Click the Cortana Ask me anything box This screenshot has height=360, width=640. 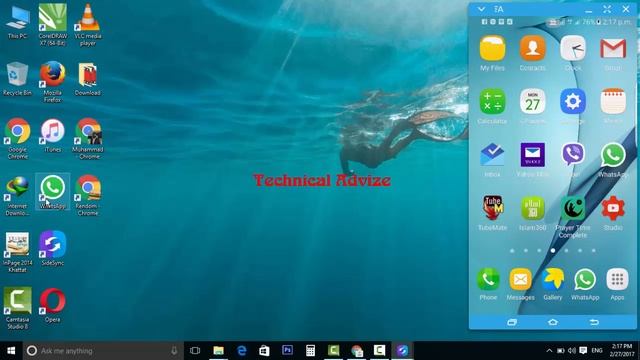coord(103,351)
